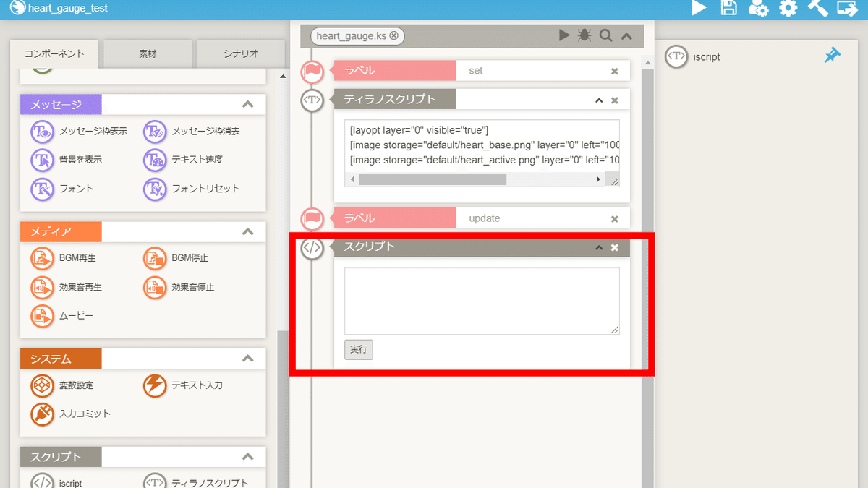Select the BGM再生 component
Image resolution: width=868 pixels, height=488 pixels.
coord(64,258)
